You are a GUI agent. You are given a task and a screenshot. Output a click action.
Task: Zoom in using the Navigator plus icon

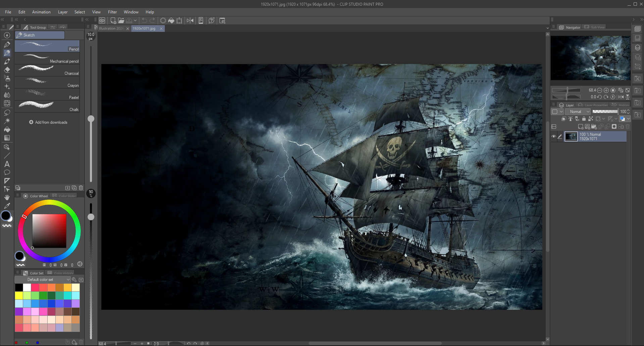coord(606,90)
